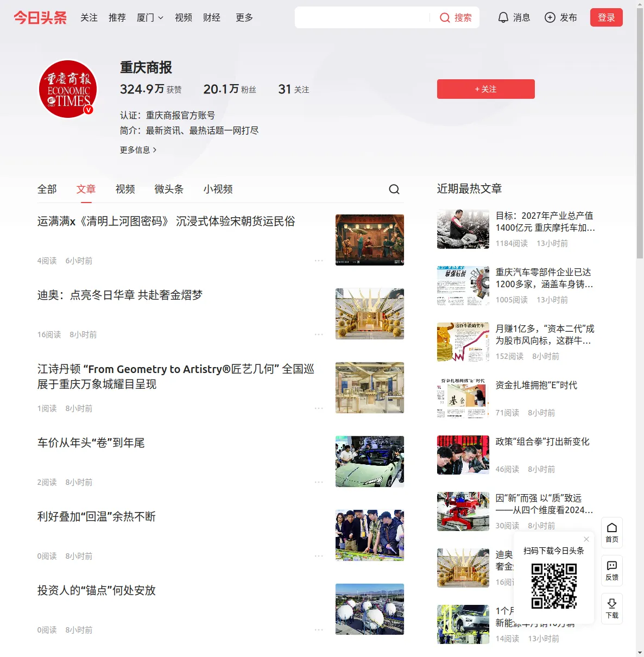Open article 车价从年头"卷"到年尾
The width and height of the screenshot is (644, 657).
tap(91, 443)
